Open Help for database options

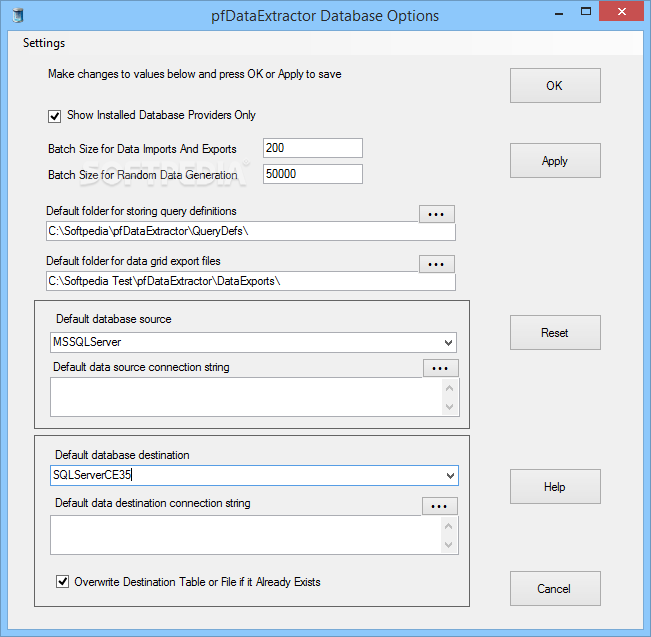555,487
